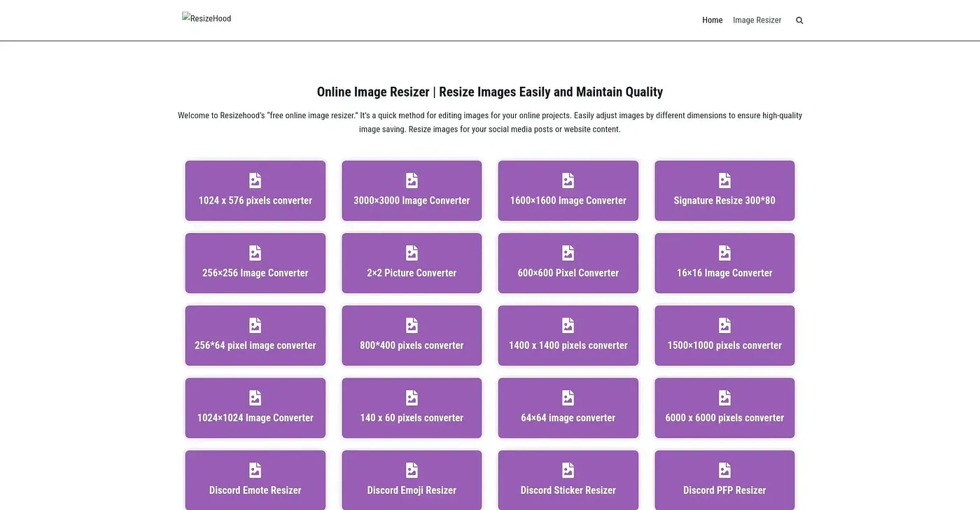Click the image icon above Discord Sticker Resizer

click(x=568, y=470)
